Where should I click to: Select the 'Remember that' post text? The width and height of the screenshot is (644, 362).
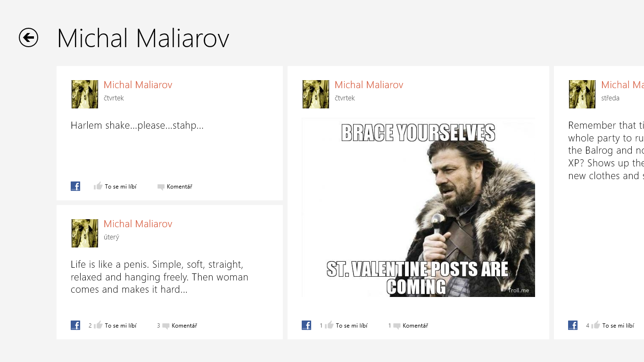pos(606,150)
